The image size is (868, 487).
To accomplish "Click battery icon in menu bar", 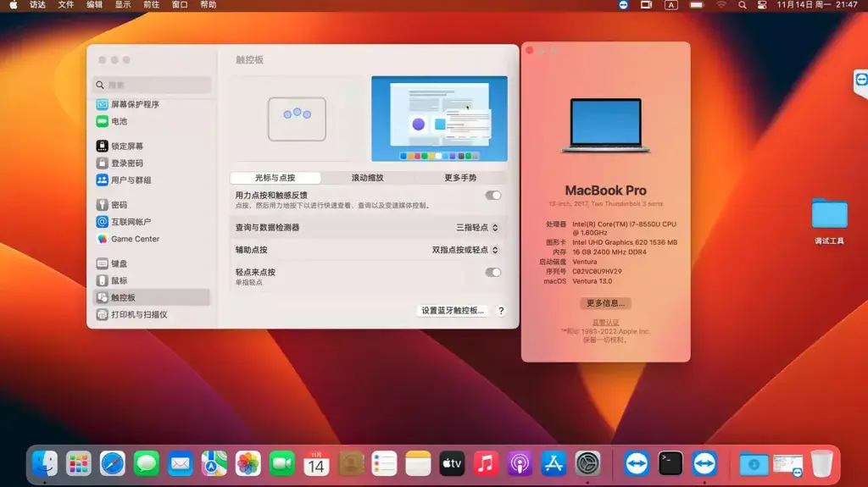I will click(697, 5).
